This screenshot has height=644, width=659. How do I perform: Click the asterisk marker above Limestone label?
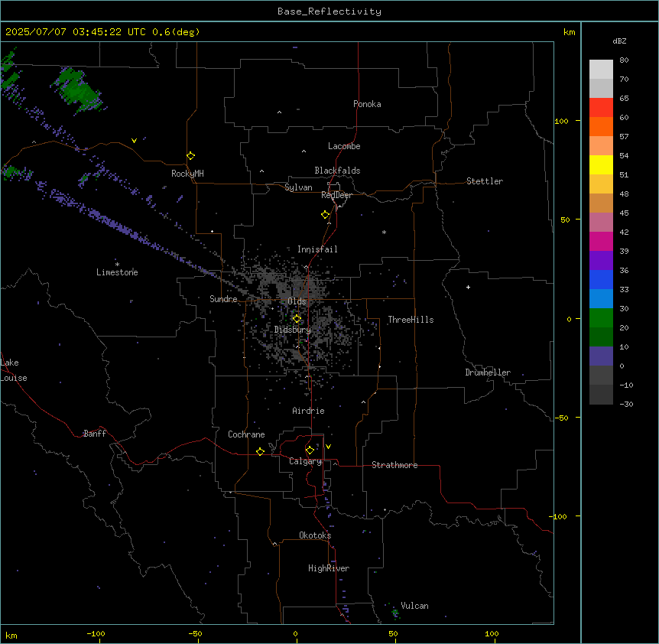[117, 264]
